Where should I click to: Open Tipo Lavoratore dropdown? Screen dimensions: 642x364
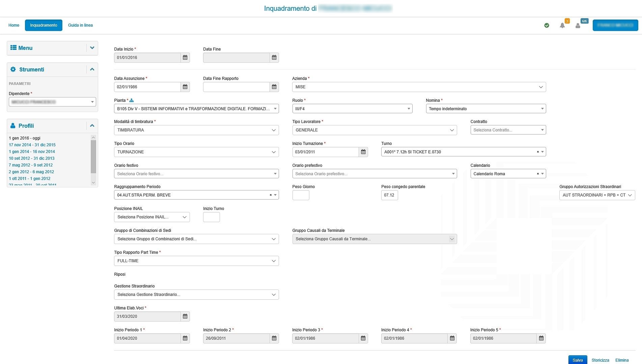374,130
